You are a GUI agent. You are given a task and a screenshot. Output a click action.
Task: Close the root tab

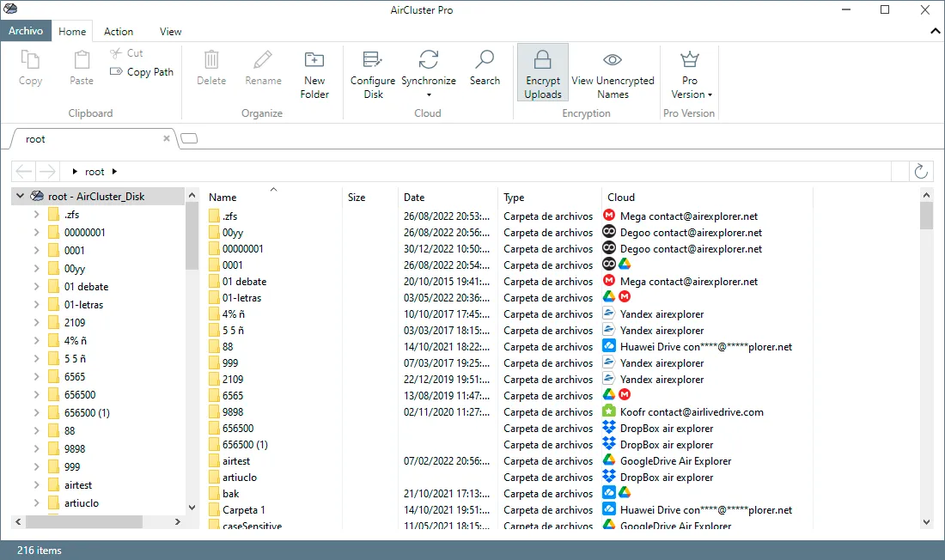167,138
